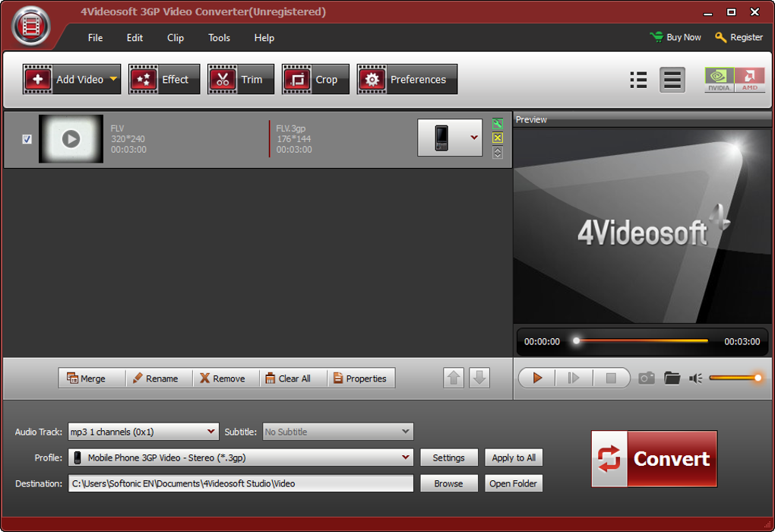The height and width of the screenshot is (532, 775).
Task: Click the Clear All button
Action: [x=293, y=378]
